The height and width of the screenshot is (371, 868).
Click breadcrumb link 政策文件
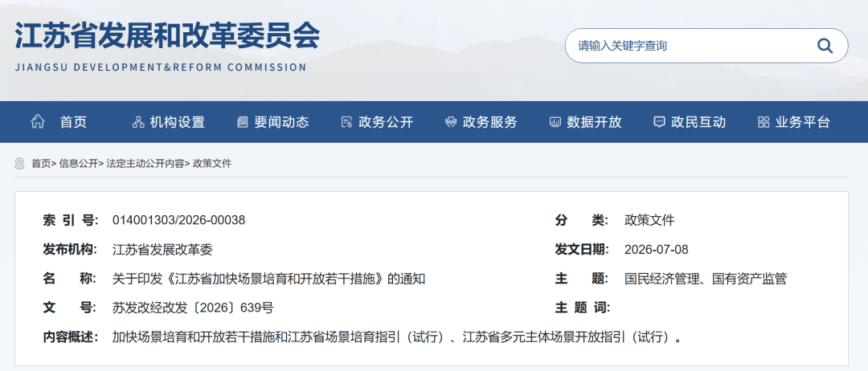tap(212, 163)
